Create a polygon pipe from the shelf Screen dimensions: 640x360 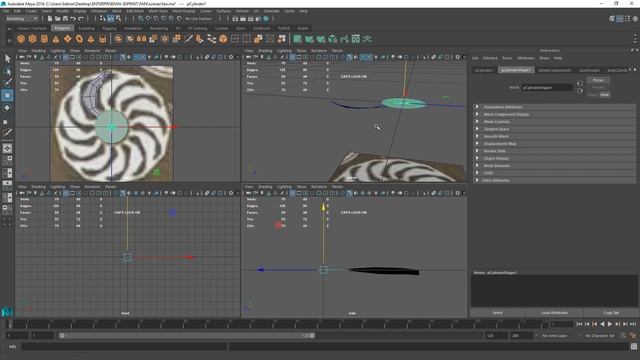[x=102, y=39]
